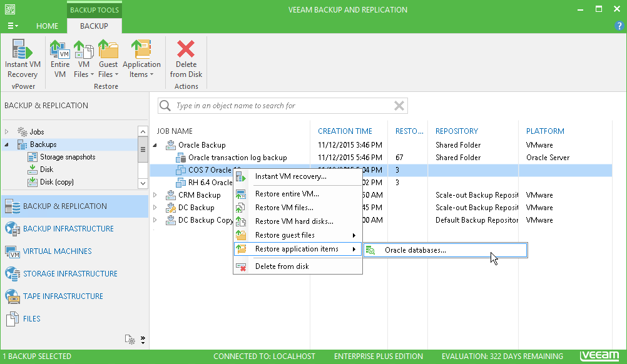Open the Restore application items submenu

pos(298,249)
